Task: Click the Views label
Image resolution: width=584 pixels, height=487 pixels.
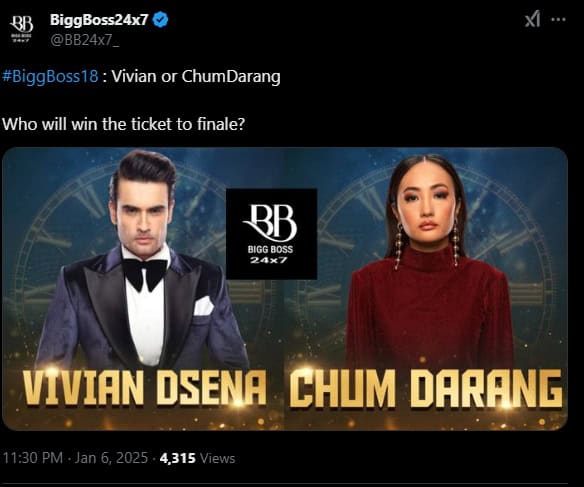Action: 218,458
